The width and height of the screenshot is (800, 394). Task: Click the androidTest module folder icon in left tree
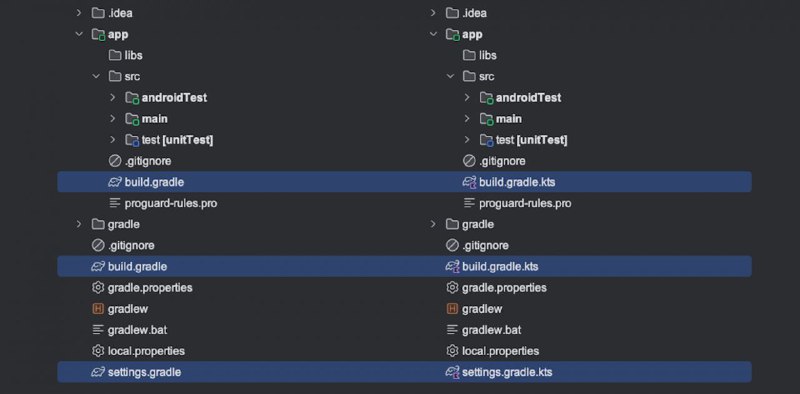132,97
